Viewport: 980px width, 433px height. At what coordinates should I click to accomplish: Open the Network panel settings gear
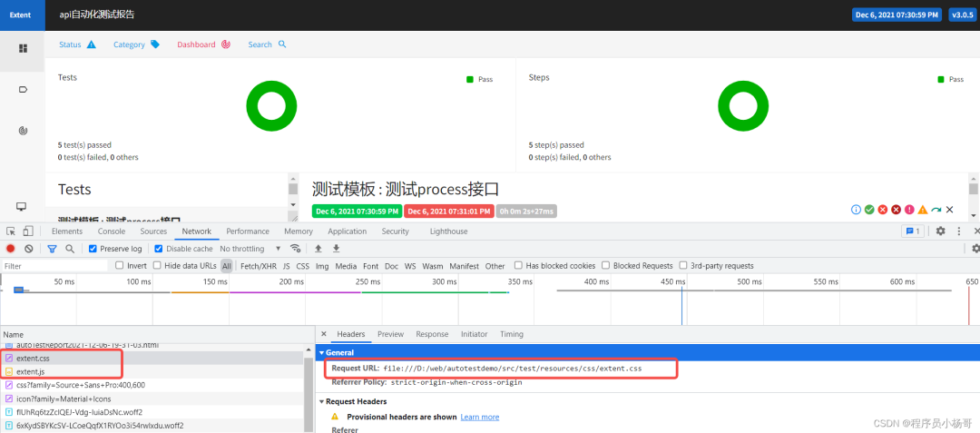point(975,249)
